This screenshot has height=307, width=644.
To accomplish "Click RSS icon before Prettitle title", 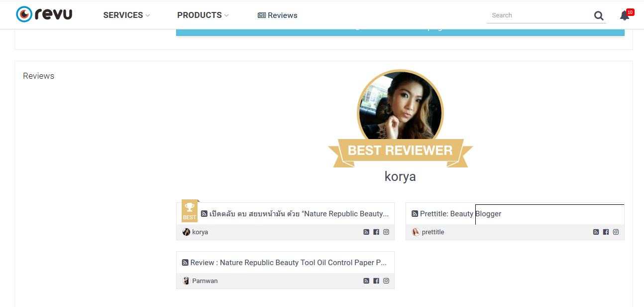I will click(415, 214).
